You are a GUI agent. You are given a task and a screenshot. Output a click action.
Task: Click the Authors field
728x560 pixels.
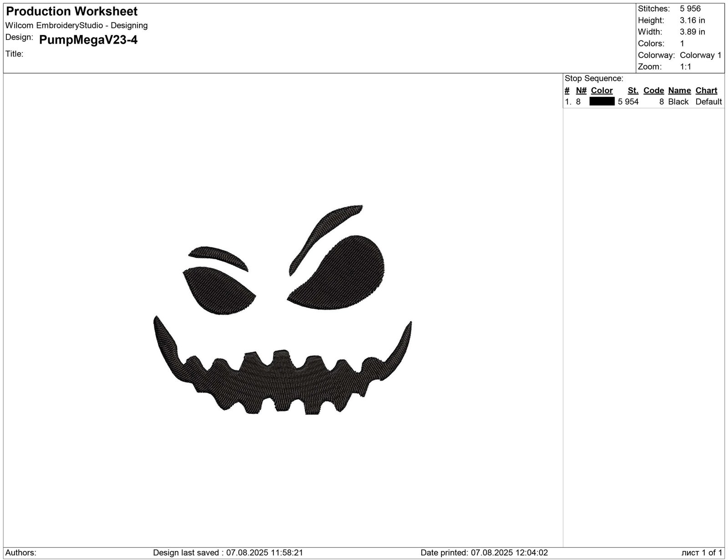pyautogui.click(x=20, y=553)
